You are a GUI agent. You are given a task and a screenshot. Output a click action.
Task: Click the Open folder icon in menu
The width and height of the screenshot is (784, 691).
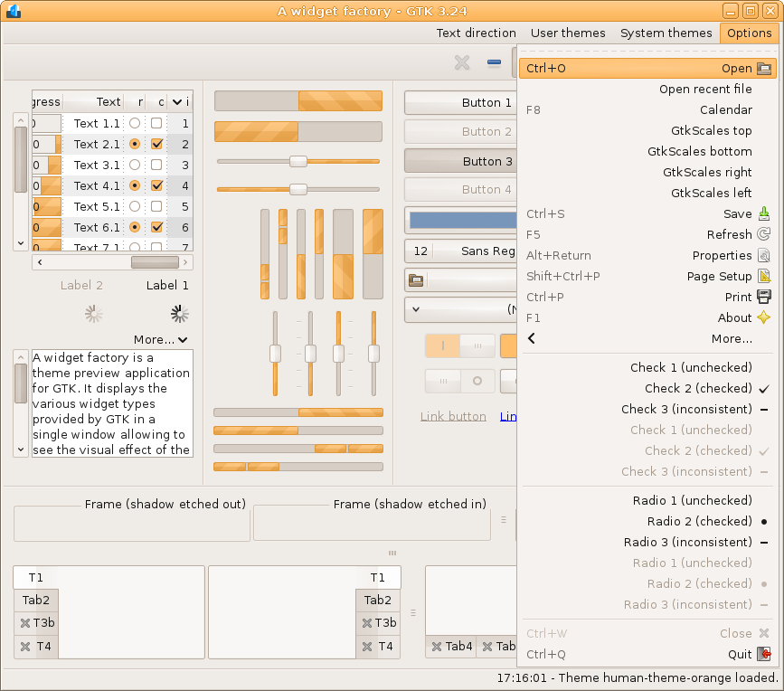pos(763,69)
